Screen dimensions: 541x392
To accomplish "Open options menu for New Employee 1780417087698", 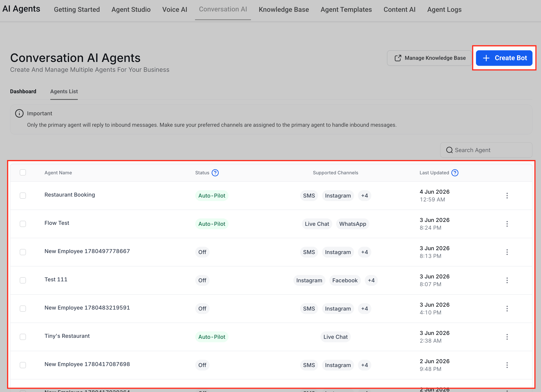I will tap(507, 365).
